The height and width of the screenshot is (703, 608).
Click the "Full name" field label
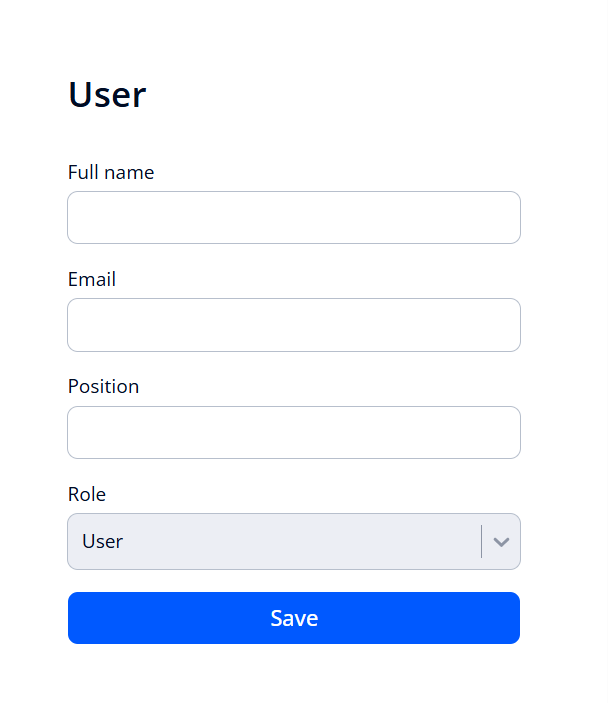pyautogui.click(x=111, y=173)
